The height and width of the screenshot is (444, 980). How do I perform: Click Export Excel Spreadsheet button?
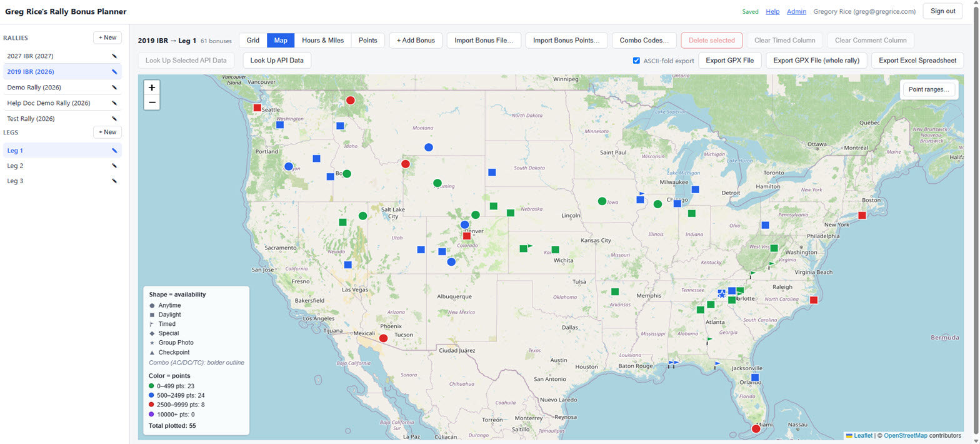pyautogui.click(x=917, y=61)
